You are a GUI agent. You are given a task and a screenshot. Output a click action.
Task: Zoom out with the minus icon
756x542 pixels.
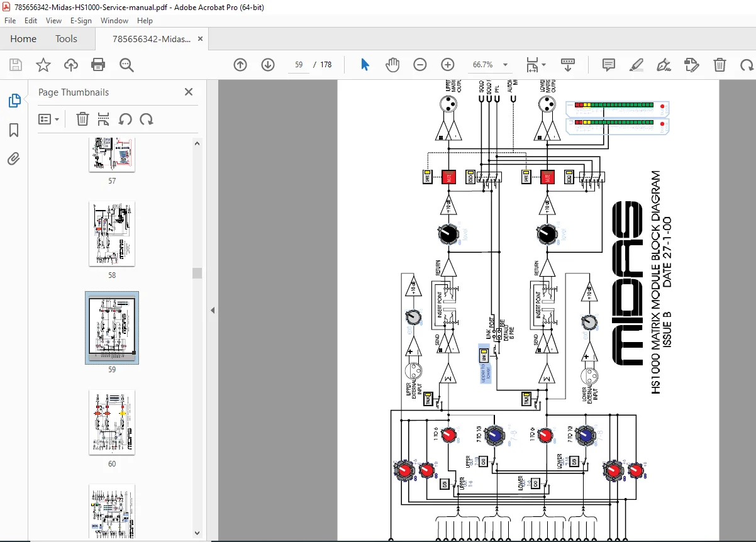click(420, 65)
